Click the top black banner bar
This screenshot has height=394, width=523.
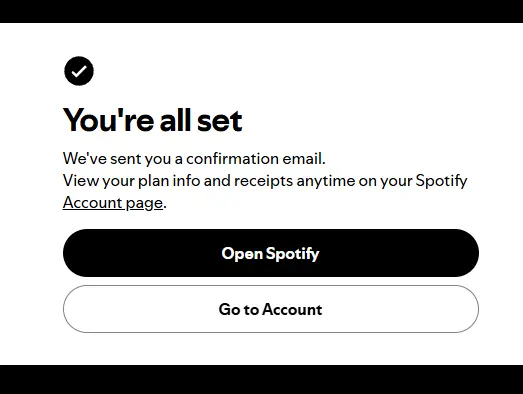(262, 11)
